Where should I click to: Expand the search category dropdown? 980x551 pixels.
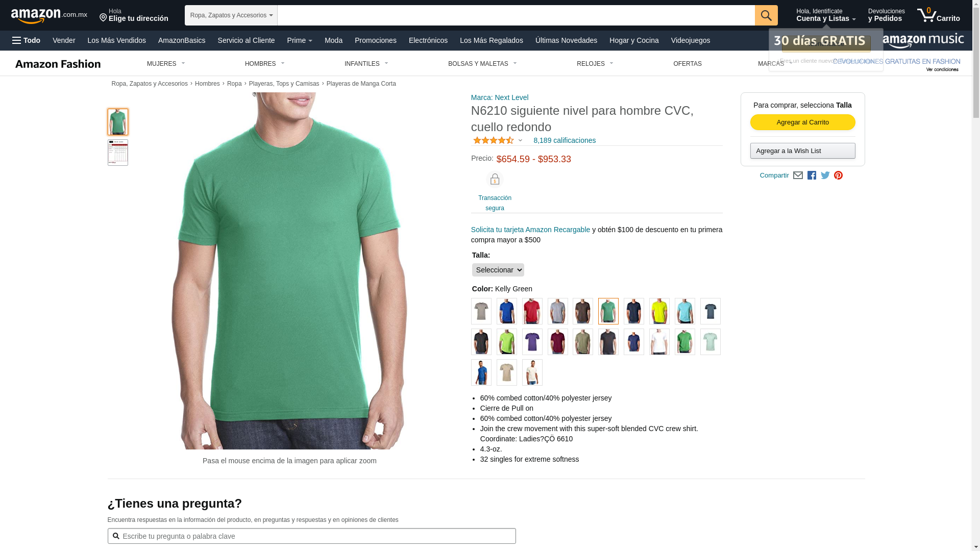(231, 15)
